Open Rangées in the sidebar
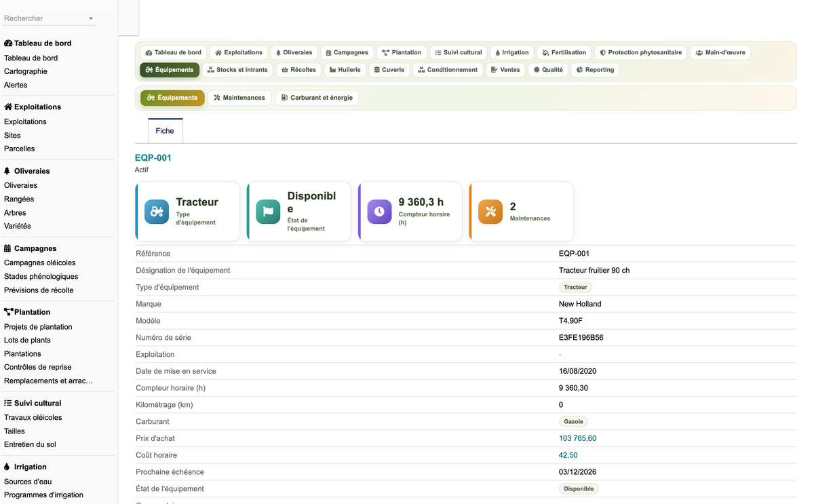This screenshot has height=504, width=814. [19, 199]
